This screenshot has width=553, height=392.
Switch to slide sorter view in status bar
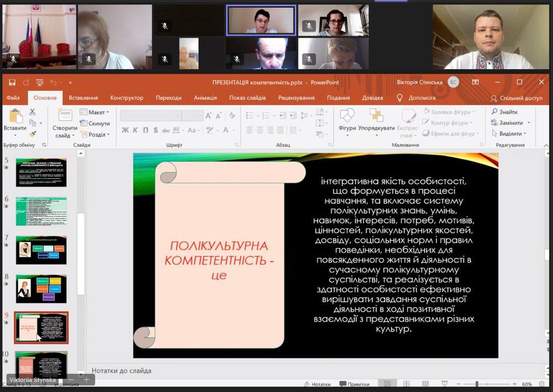(407, 384)
